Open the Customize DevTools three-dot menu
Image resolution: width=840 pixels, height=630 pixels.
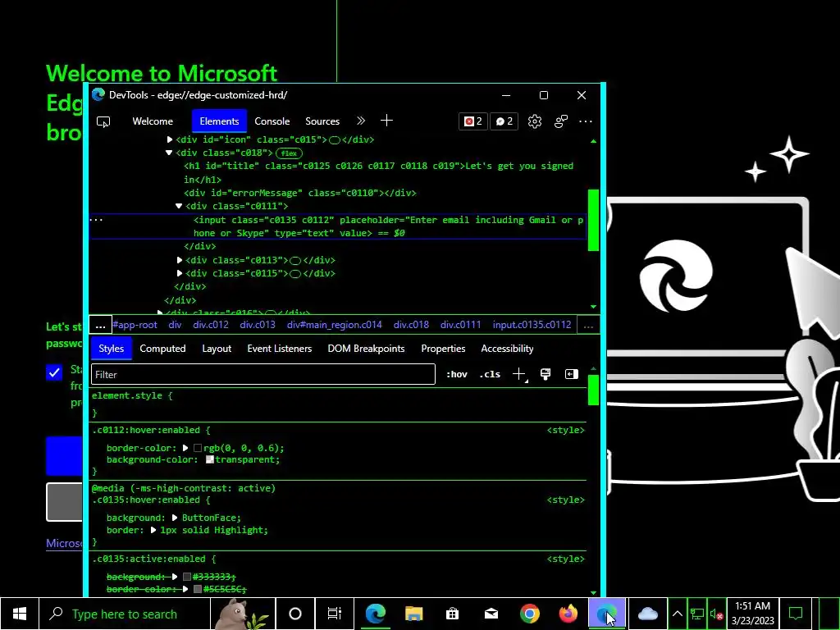tap(586, 121)
